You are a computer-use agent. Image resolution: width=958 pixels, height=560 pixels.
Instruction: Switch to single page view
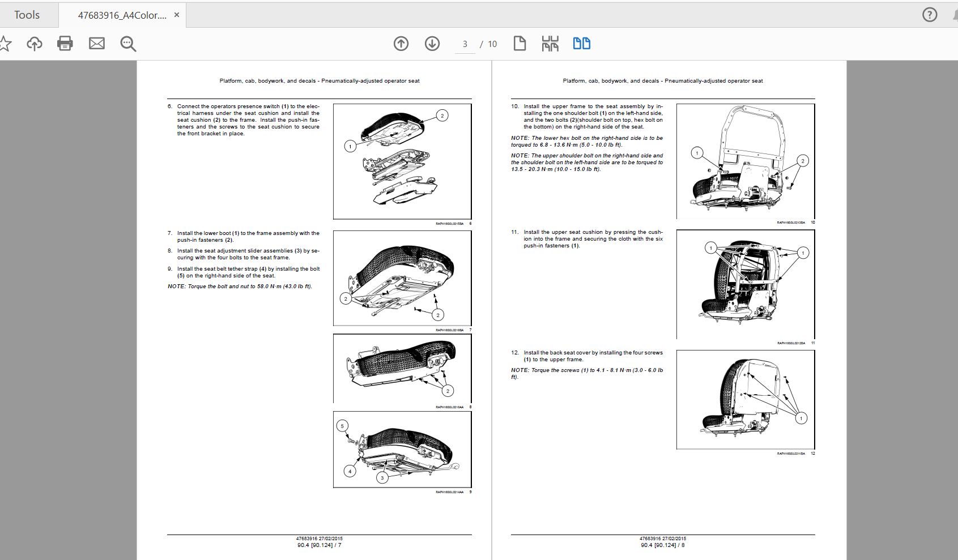point(520,44)
